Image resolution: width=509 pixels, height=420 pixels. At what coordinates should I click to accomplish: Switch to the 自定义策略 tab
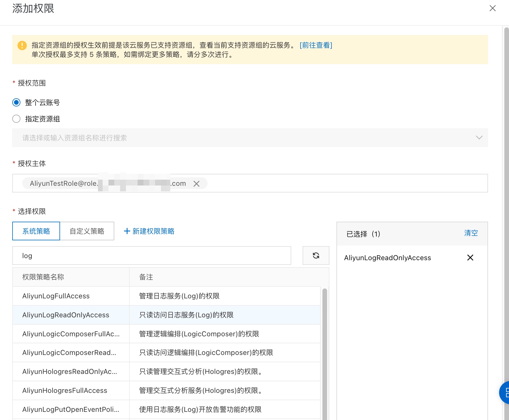coord(87,231)
